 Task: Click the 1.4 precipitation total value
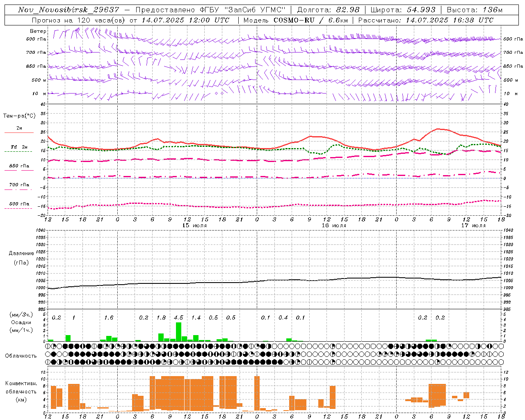click(196, 317)
